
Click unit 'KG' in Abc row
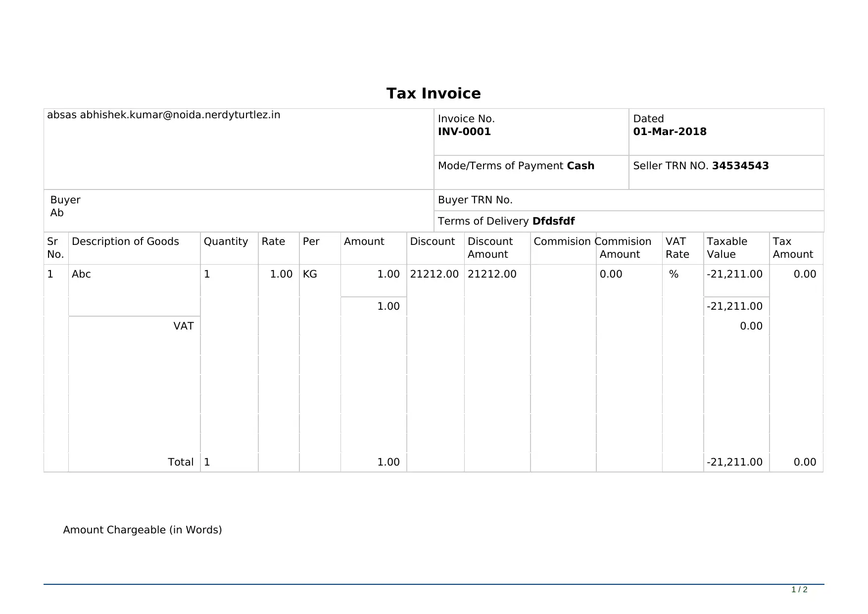coord(310,274)
